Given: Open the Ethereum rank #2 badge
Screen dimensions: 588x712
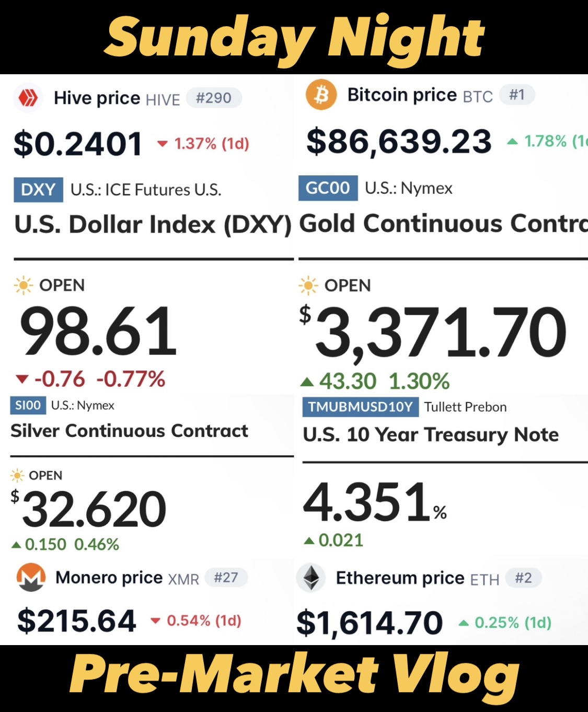Looking at the screenshot, I should pos(524,578).
